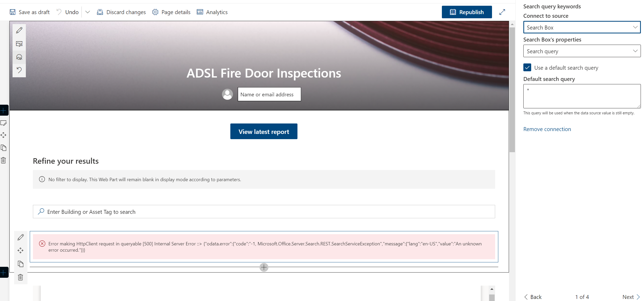Open Page details

(x=171, y=12)
